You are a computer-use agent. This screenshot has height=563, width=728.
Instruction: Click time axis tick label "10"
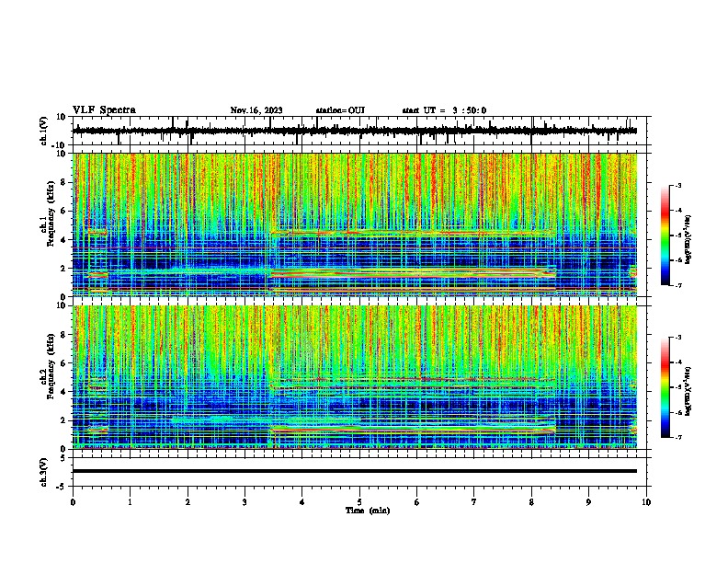point(646,502)
